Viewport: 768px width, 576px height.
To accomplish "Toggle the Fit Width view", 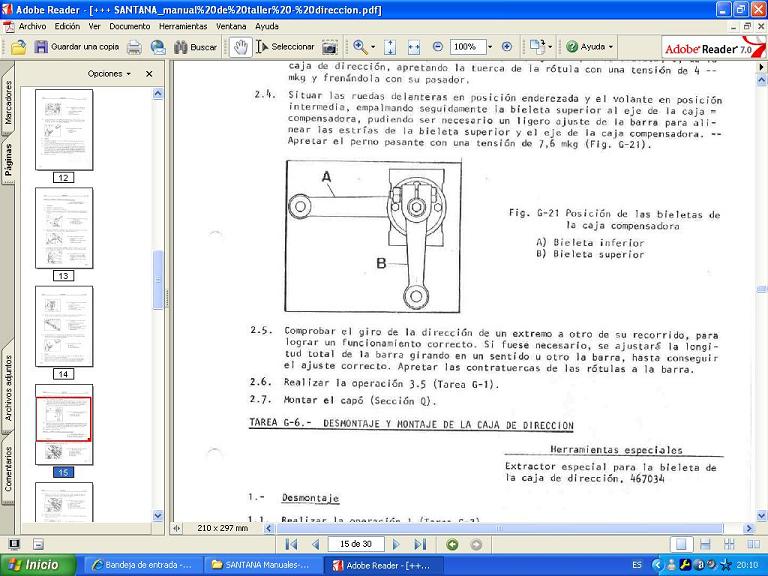I will point(412,47).
